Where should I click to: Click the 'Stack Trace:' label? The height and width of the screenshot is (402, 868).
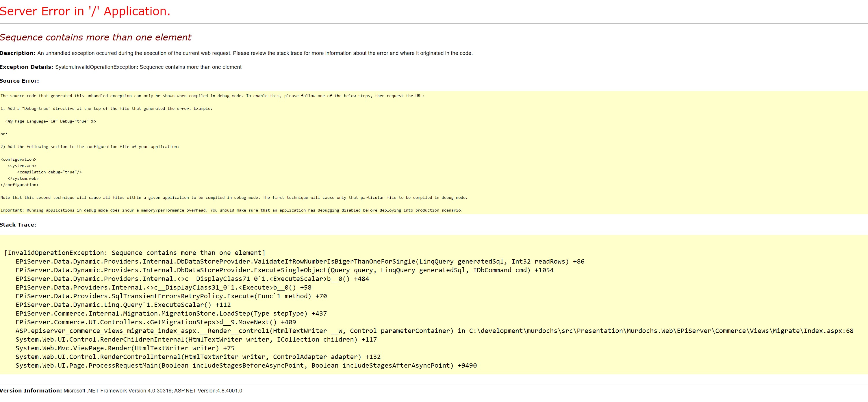point(18,225)
